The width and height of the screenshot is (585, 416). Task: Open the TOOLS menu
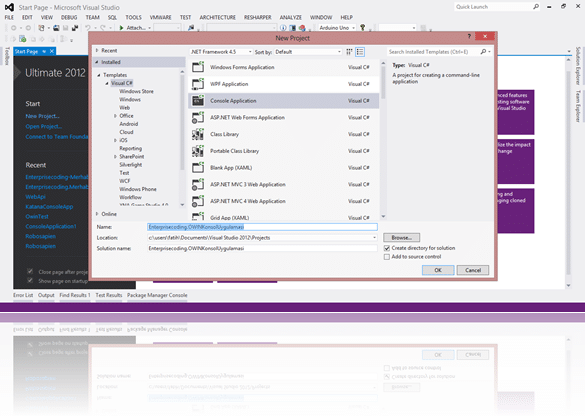click(134, 17)
